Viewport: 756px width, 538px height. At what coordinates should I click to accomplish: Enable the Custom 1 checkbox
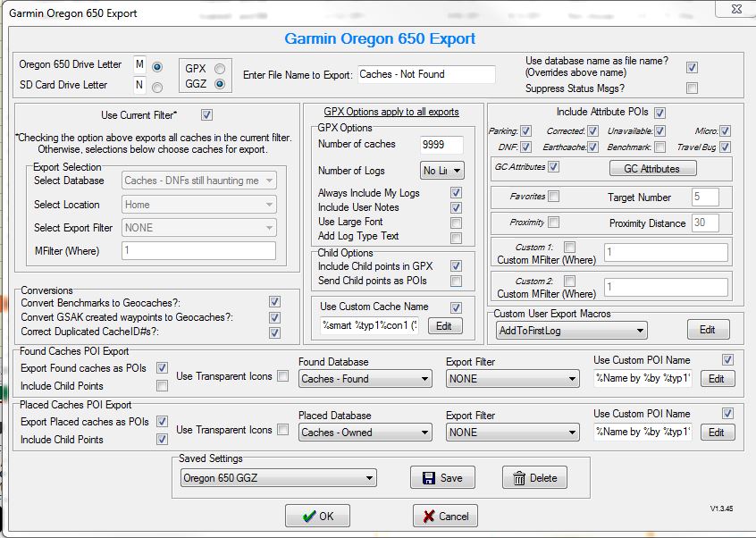569,247
